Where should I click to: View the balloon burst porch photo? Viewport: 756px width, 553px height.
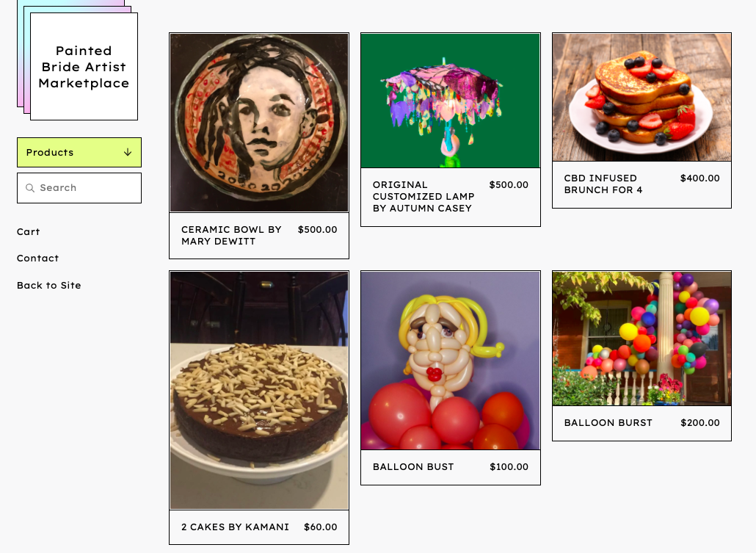pyautogui.click(x=641, y=339)
